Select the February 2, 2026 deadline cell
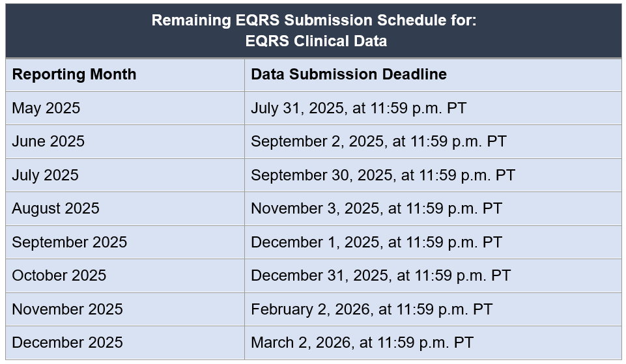This screenshot has height=364, width=626. coord(433,309)
